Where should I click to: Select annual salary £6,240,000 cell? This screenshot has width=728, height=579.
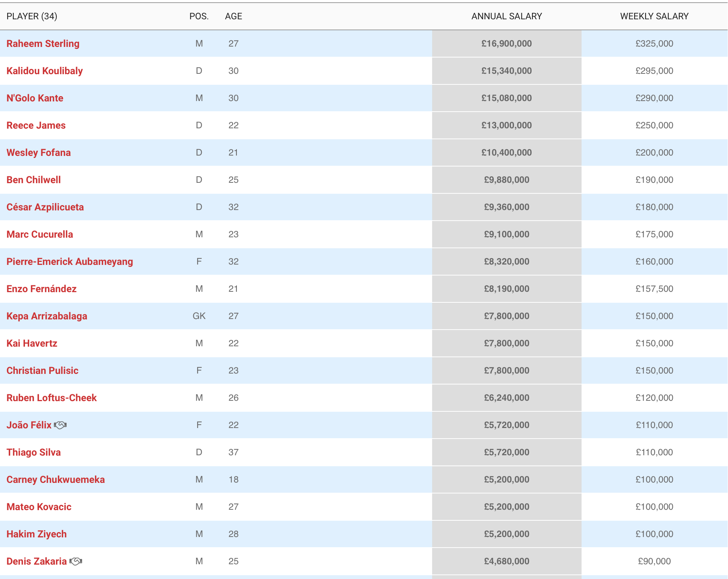click(507, 398)
